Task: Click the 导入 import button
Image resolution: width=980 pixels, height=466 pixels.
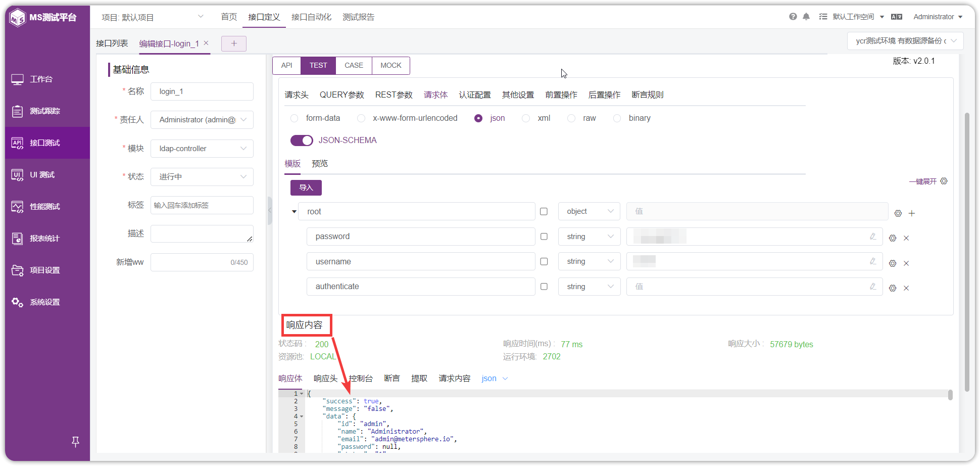Action: [306, 188]
